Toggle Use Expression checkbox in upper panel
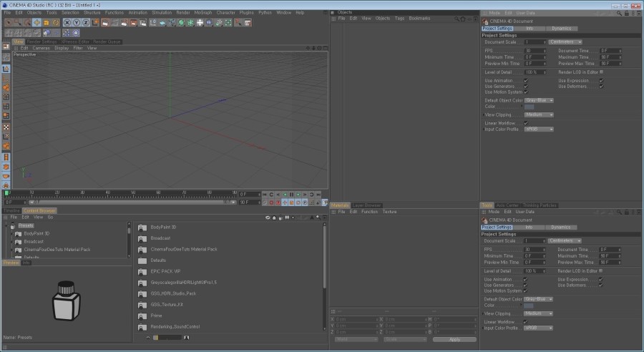Screen dimensions: 644x352 (601, 81)
